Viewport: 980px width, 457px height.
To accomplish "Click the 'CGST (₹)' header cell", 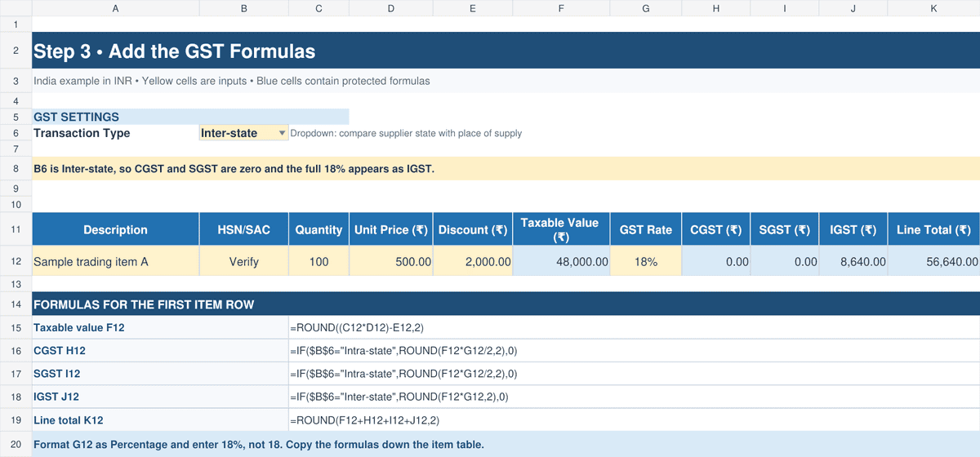I will point(716,229).
